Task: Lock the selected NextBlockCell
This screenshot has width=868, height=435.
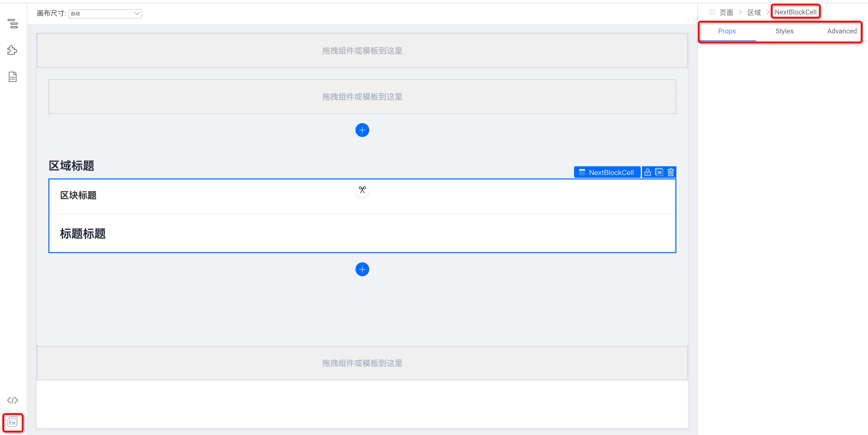Action: pos(647,172)
